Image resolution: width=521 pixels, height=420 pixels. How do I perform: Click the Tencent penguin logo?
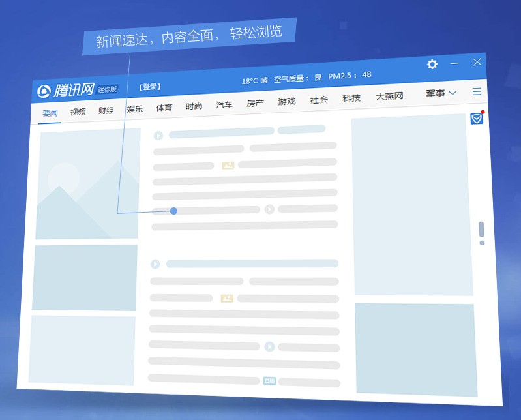(x=44, y=91)
